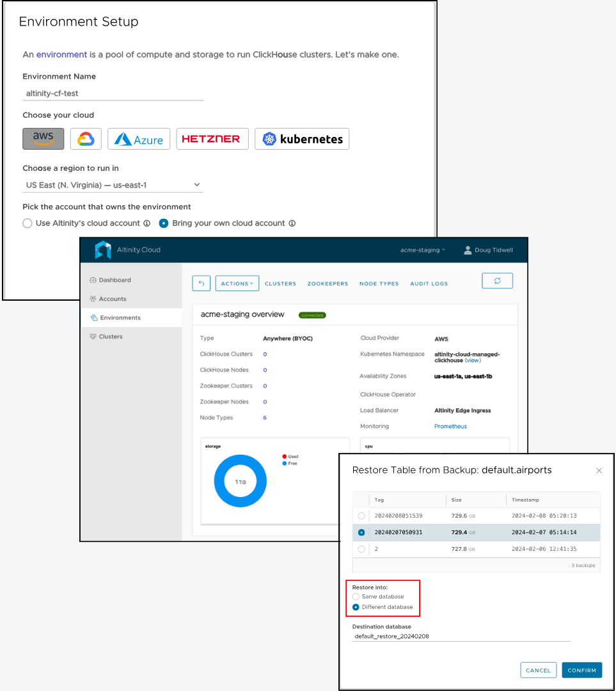Screen dimensions: 616x691
Task: View the AUDIT LOGS tab
Action: [x=429, y=284]
